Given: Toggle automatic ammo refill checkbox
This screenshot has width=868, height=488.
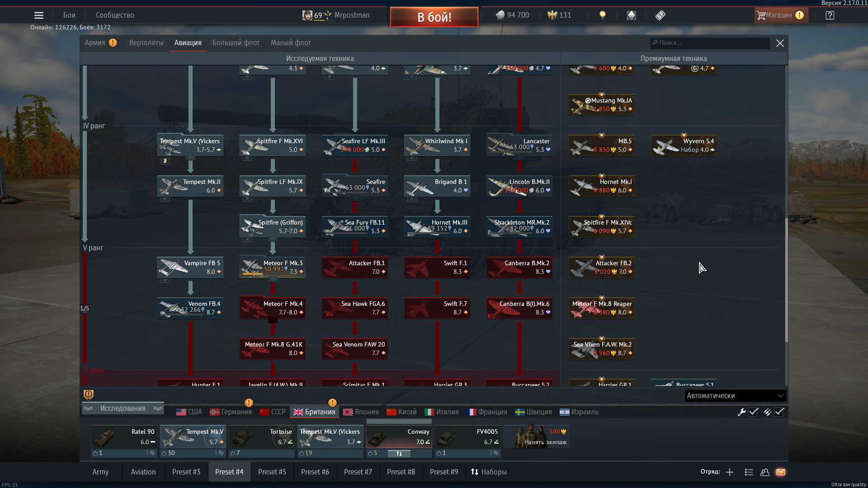Looking at the screenshot, I should point(779,412).
